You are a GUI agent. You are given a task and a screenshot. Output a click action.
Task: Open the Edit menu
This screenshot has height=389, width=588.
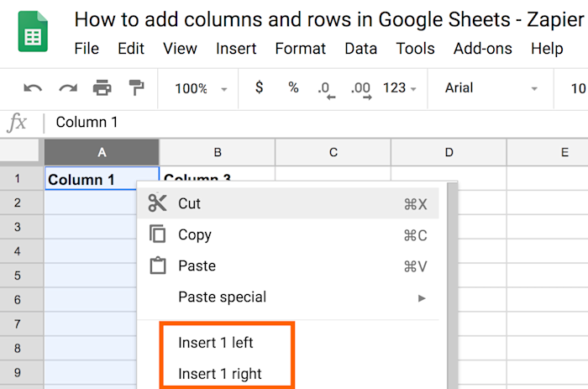[131, 49]
